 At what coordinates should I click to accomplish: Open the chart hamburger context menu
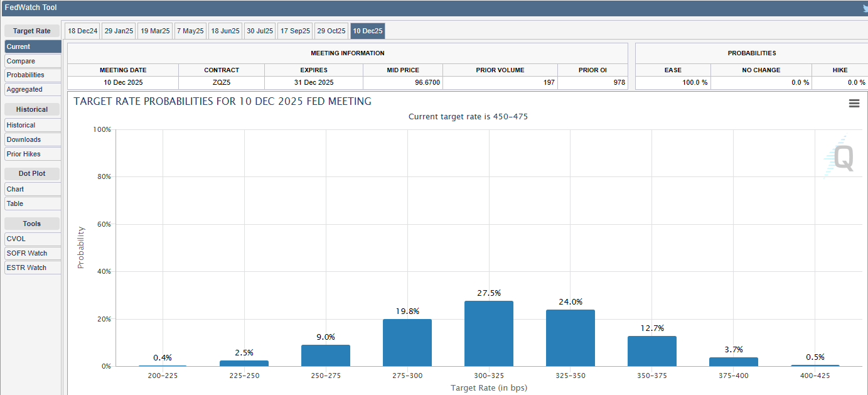point(854,104)
